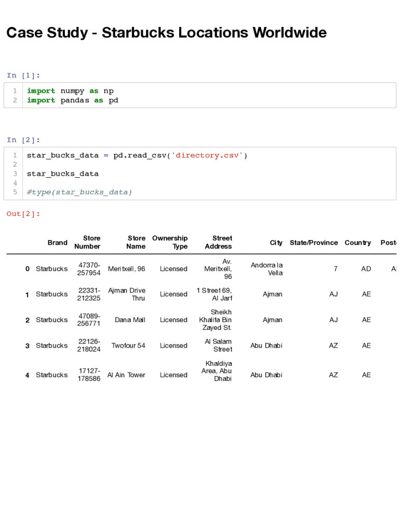Click the 'Av. Meritxell, 96' address cell
400x532 pixels.
218,269
